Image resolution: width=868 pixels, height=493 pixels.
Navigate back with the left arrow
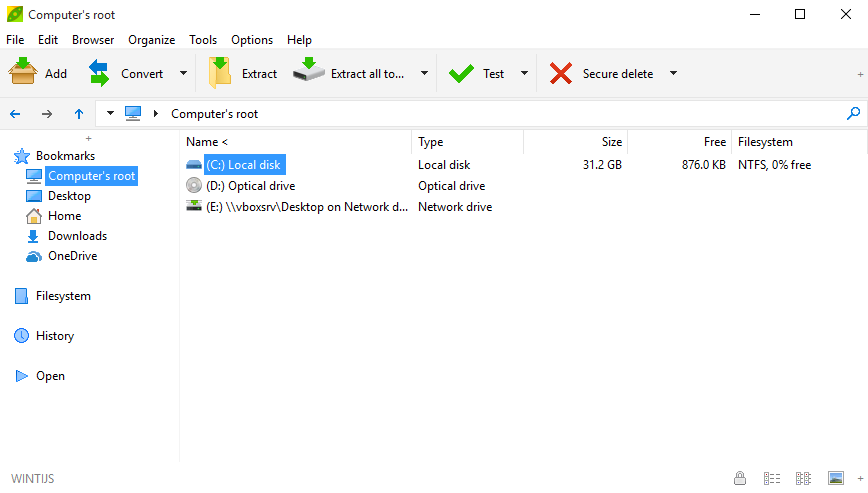[15, 114]
